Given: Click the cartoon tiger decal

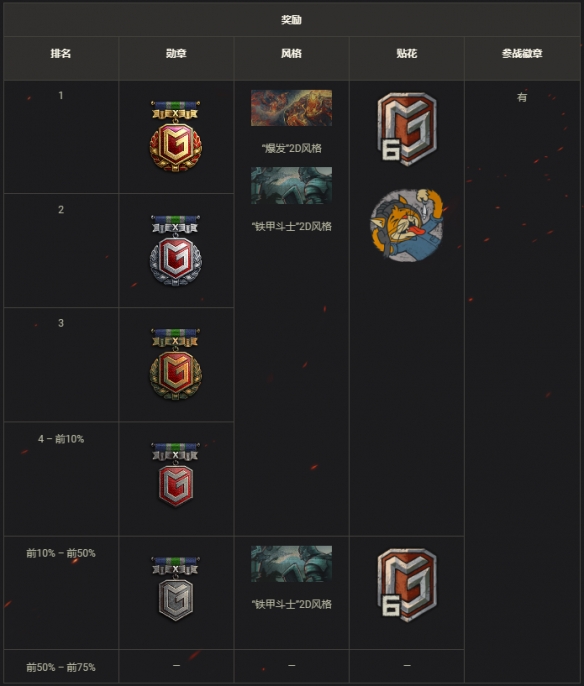Looking at the screenshot, I should [406, 225].
